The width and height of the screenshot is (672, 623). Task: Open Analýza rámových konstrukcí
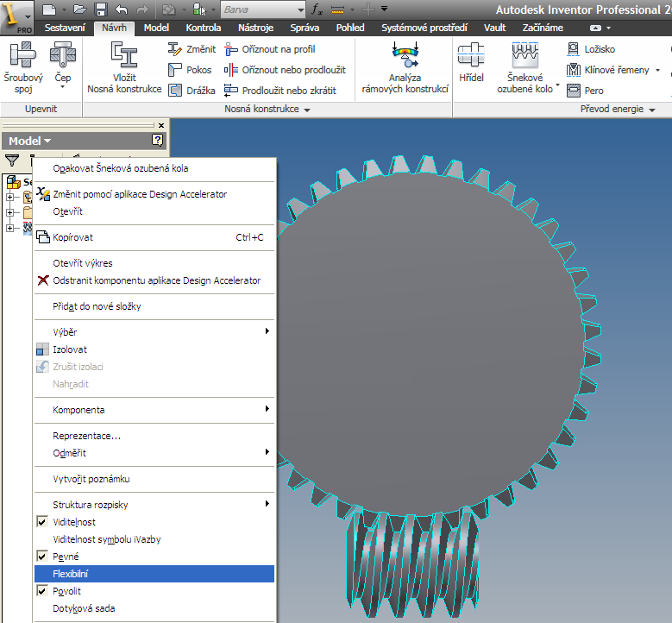tap(405, 68)
